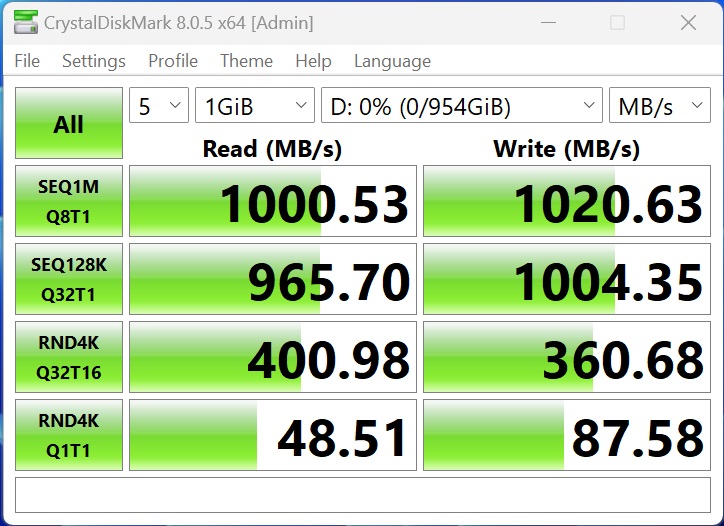Open the File menu
The image size is (724, 526).
coord(27,61)
